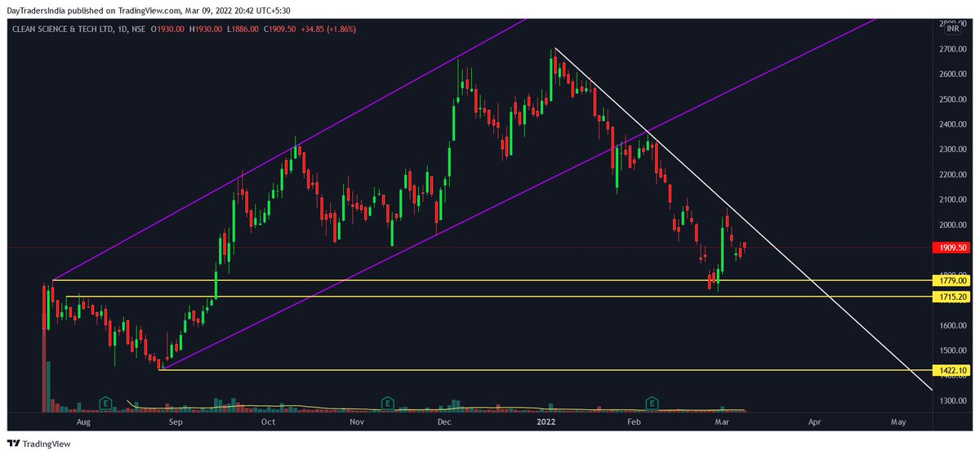Click the 2400.00 price axis label
The image size is (980, 455).
pos(952,125)
